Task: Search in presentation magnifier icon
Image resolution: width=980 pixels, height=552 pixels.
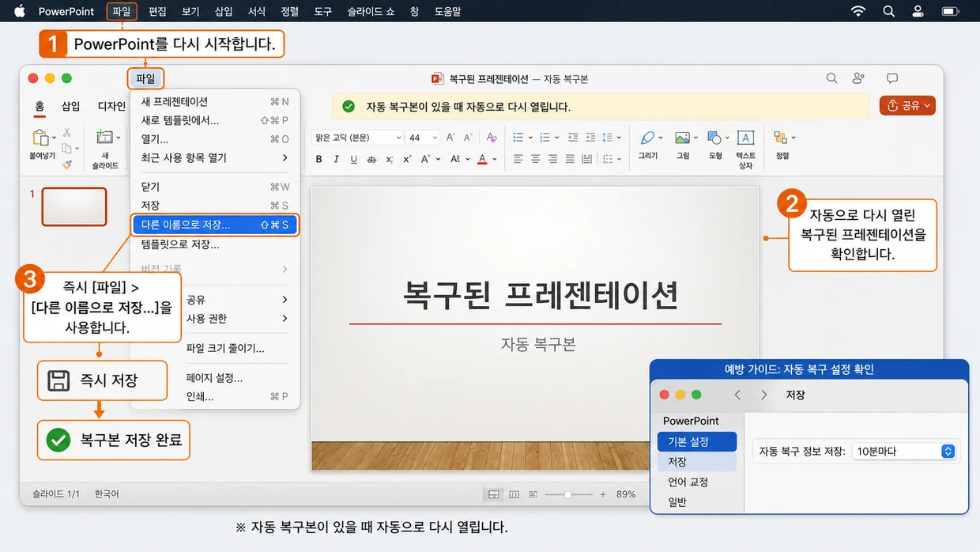Action: (831, 78)
